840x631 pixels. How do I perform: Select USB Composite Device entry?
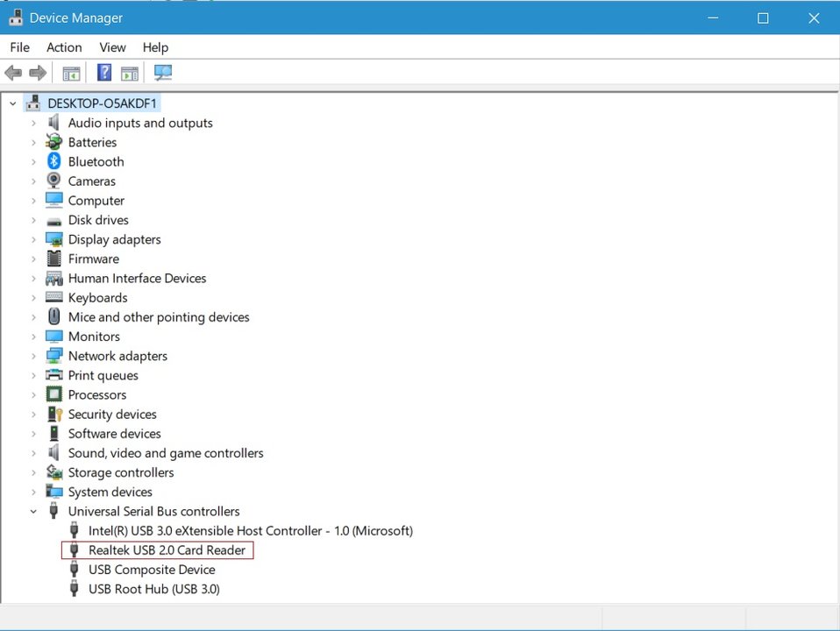click(152, 570)
